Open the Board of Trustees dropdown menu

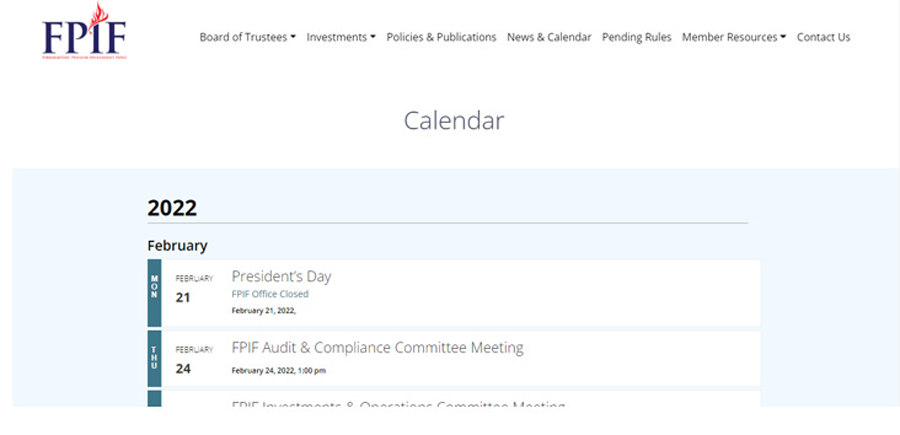(x=247, y=37)
